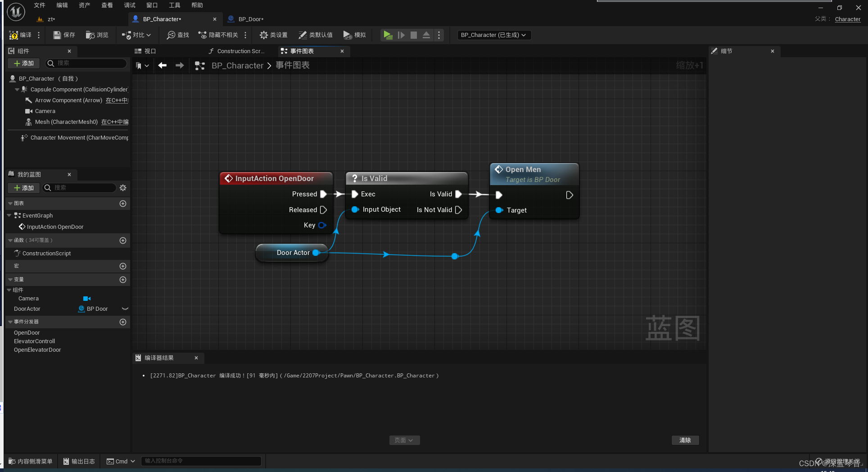Add a new macro with plus icon
The width and height of the screenshot is (868, 472).
(122, 266)
